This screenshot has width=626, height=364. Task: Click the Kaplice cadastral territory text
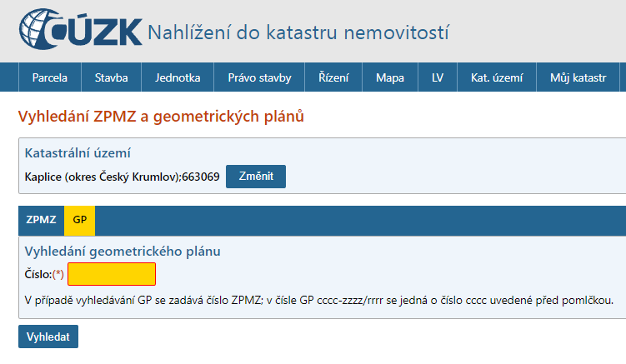(123, 177)
